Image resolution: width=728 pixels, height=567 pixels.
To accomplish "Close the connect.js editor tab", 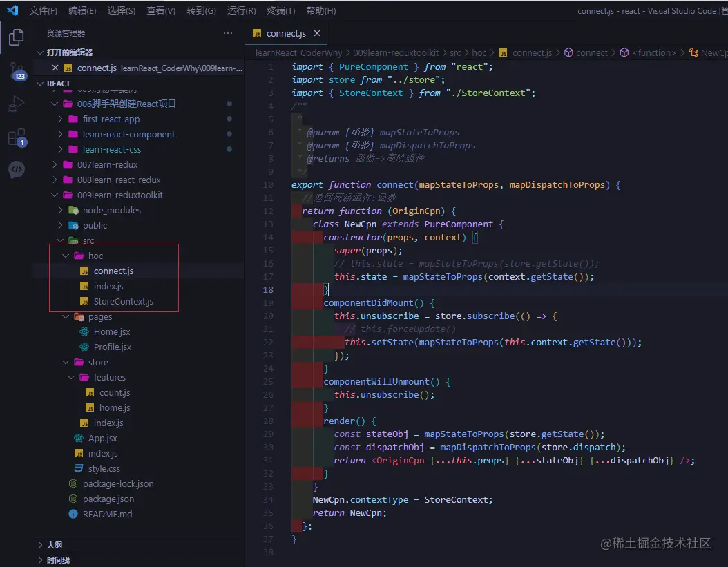I will (x=316, y=33).
